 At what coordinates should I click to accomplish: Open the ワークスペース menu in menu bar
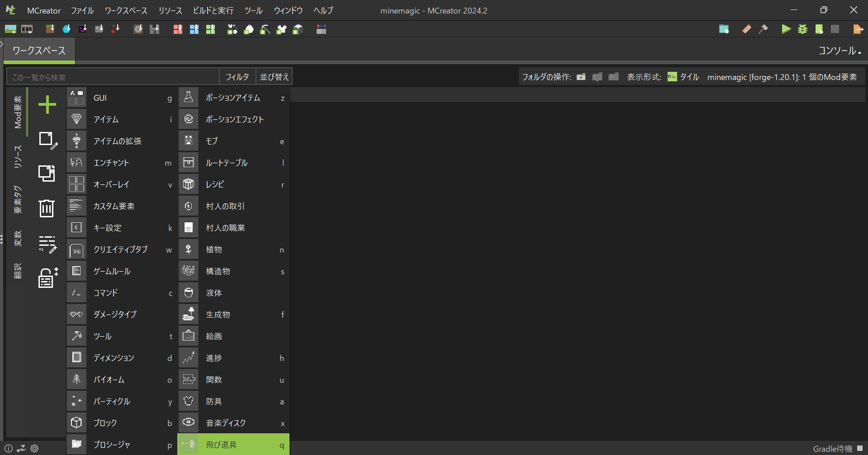[126, 10]
